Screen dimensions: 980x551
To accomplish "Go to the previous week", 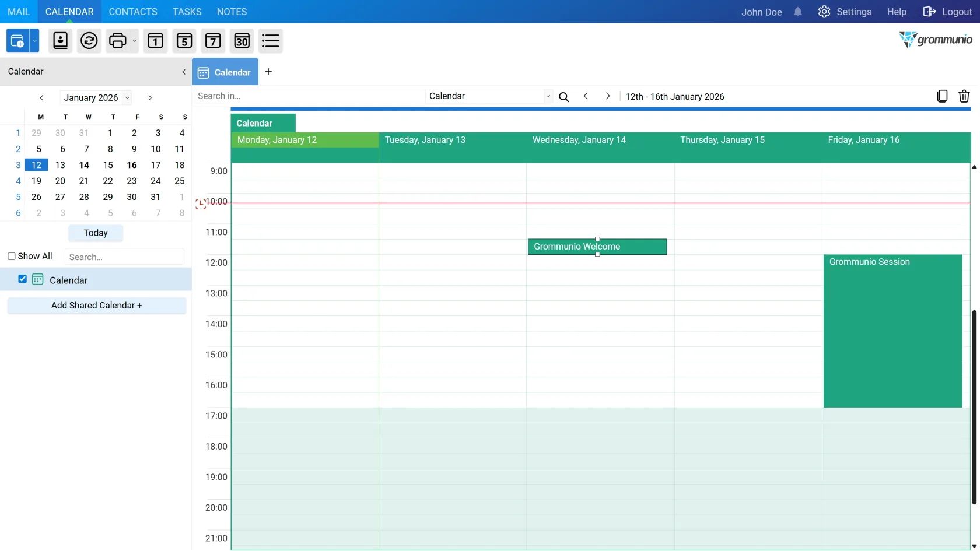I will click(586, 96).
